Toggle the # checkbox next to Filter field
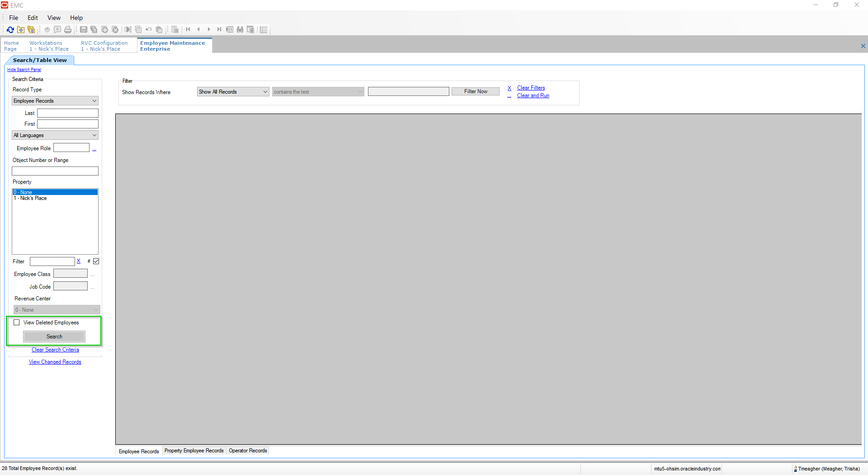This screenshot has width=868, height=475. [x=96, y=261]
